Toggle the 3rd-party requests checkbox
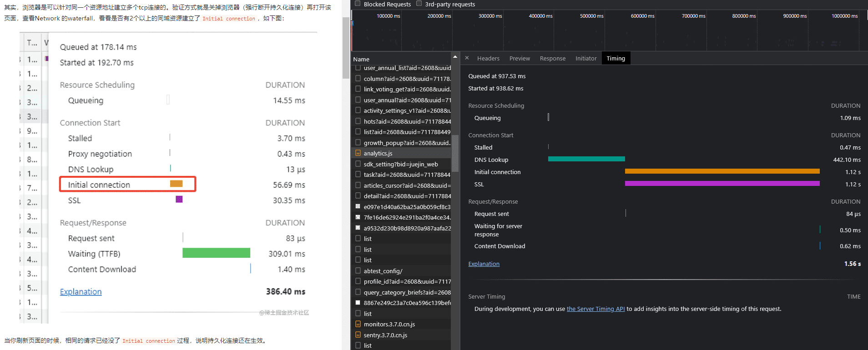Screen dimensions: 868x350 (x=419, y=4)
